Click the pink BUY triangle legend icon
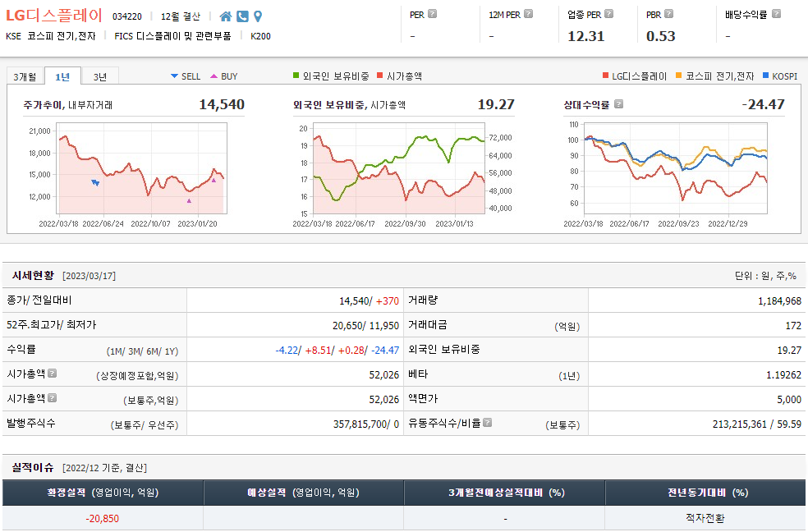Viewport: 808px width, 532px height. click(213, 76)
